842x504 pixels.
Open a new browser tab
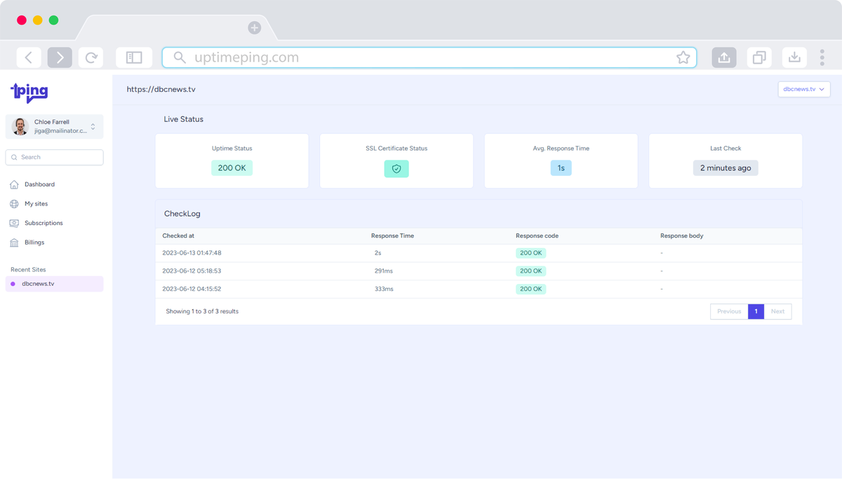point(254,28)
